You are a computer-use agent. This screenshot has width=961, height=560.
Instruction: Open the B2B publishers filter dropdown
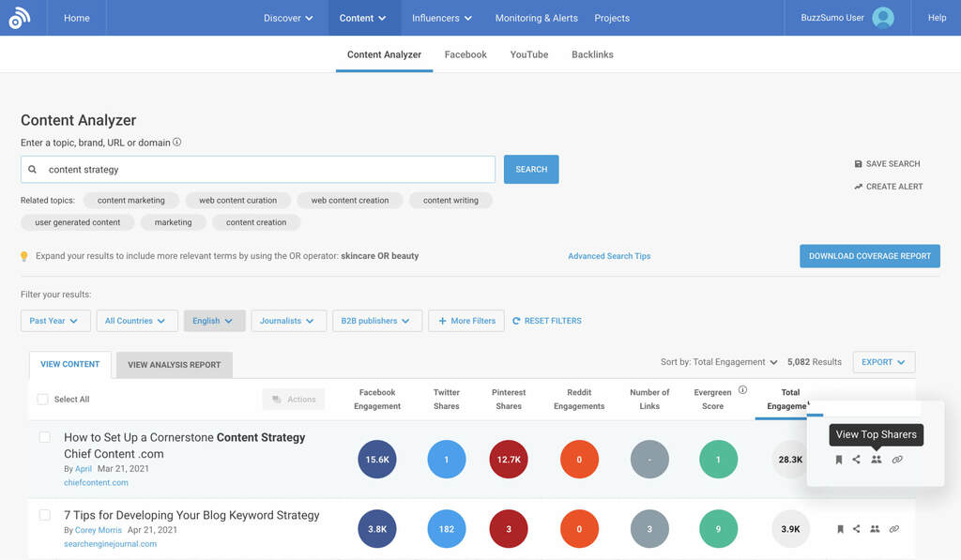377,321
